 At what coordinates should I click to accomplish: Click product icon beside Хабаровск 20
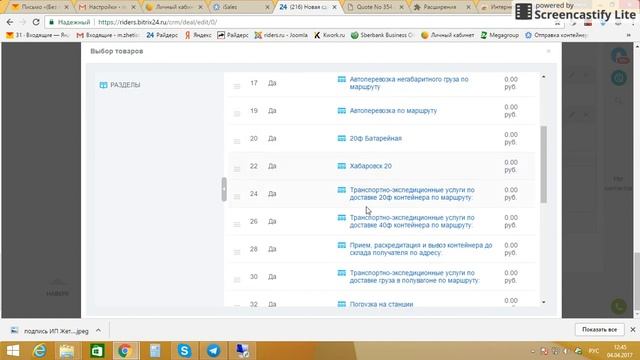point(342,166)
